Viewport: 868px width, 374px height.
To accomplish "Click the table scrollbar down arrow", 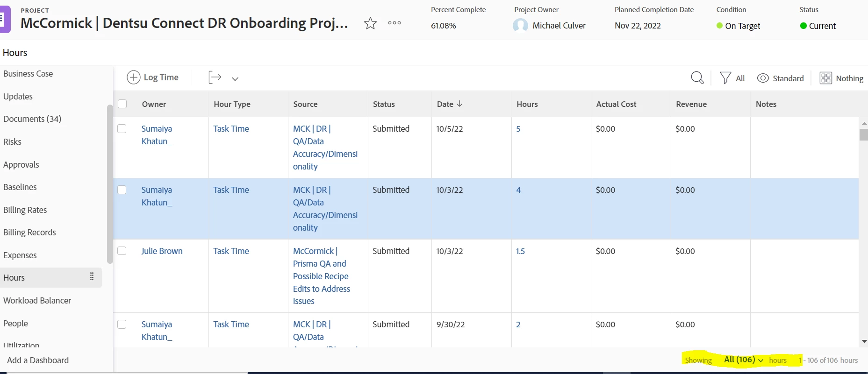I will click(x=864, y=341).
